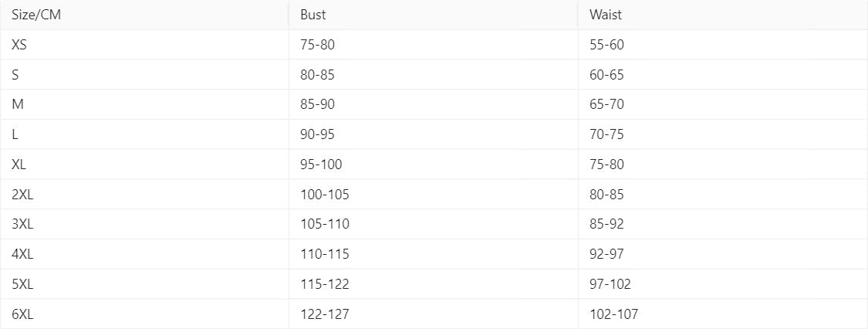868x329 pixels.
Task: Select the 6XL size cell
Action: click(22, 314)
